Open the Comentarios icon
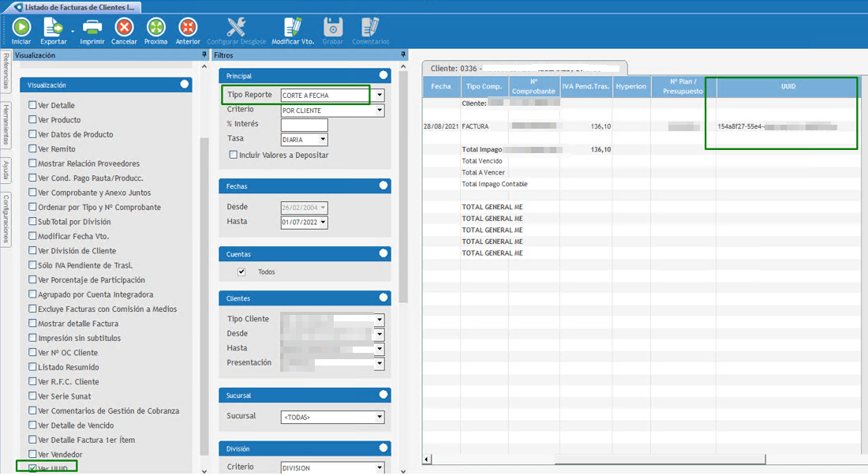Image resolution: width=868 pixels, height=476 pixels. pos(370,27)
